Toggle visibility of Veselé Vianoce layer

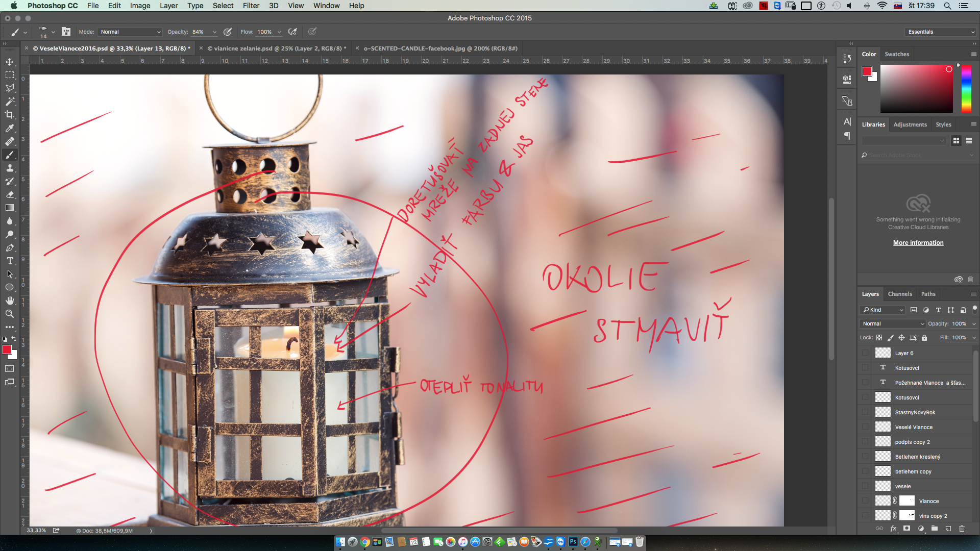click(865, 427)
